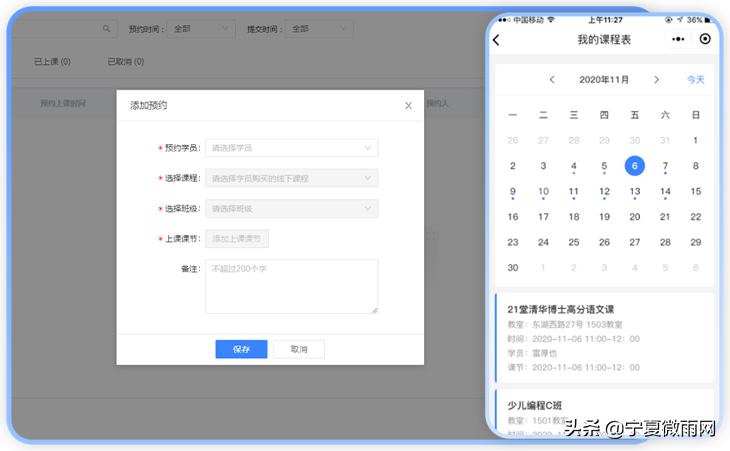This screenshot has height=451, width=730.
Task: Expand the 选择课程 course dropdown
Action: [x=291, y=178]
